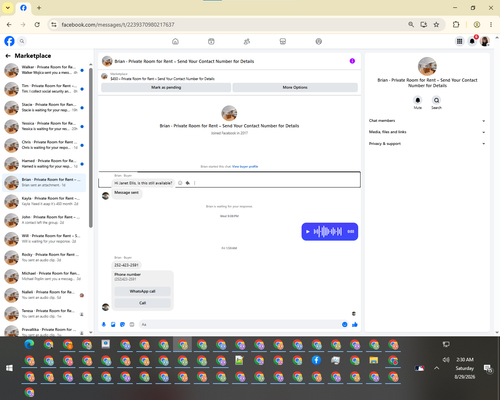The width and height of the screenshot is (500, 400).
Task: Open Kayla's Private Room conversation
Action: tap(44, 201)
